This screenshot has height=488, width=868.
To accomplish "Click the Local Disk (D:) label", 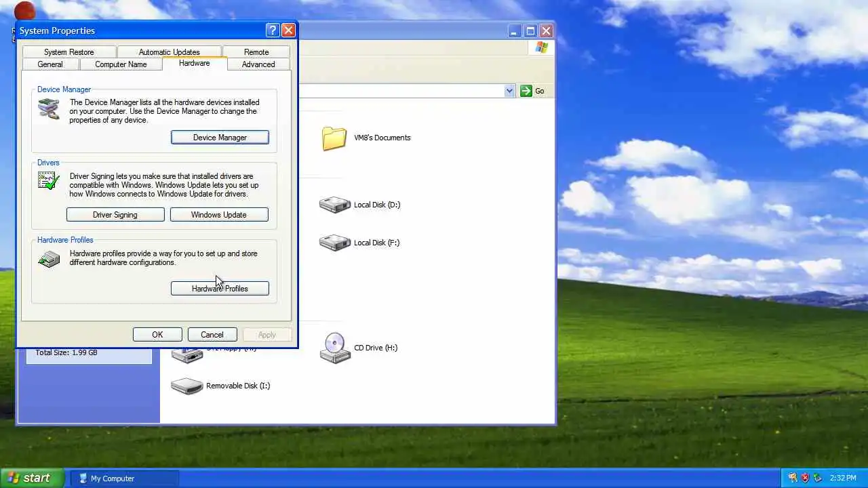I will [x=377, y=205].
